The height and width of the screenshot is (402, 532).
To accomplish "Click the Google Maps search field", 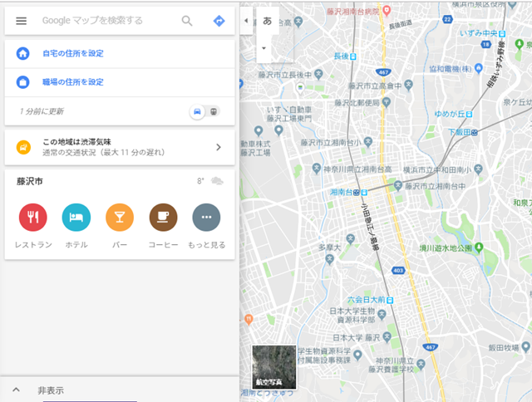I will [x=92, y=21].
